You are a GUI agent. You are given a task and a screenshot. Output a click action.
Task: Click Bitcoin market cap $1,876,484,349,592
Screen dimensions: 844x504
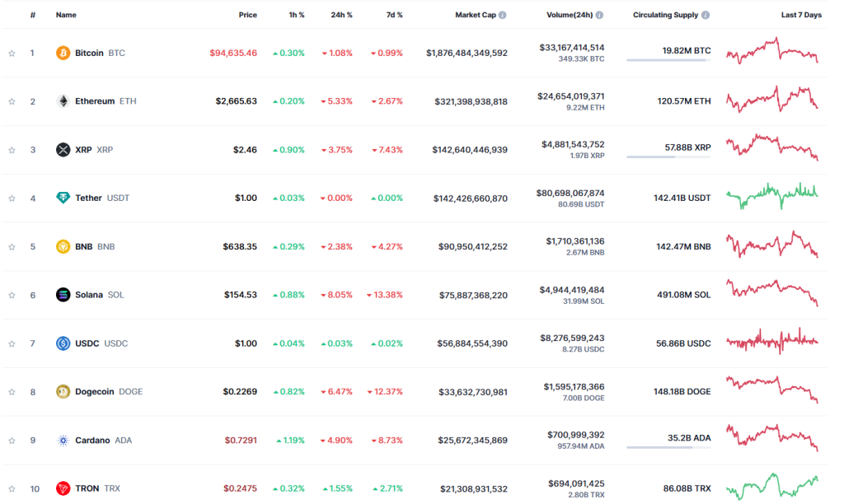coord(467,54)
